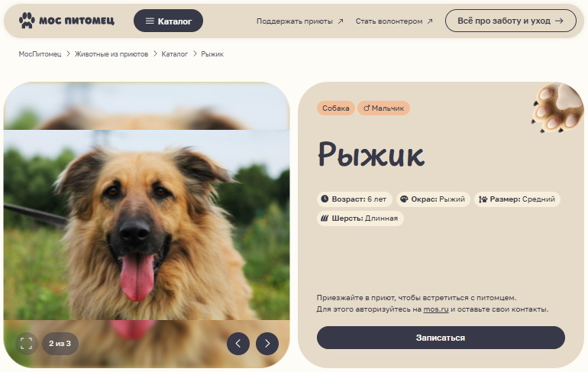
Task: Go to the Животные из приютов breadcrumb
Action: [x=111, y=54]
